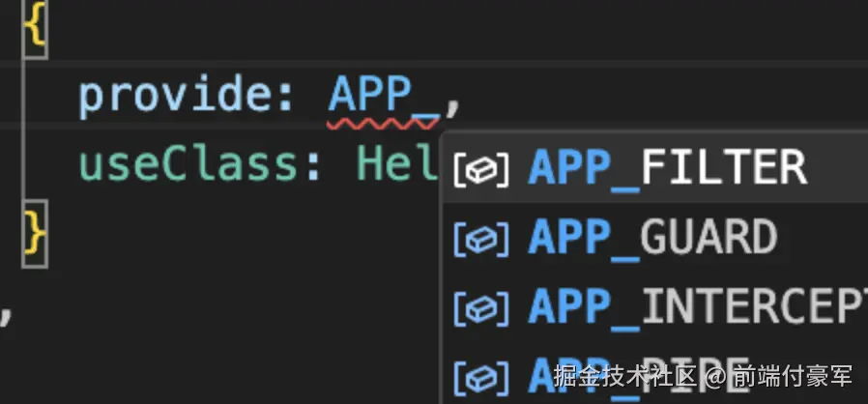Click the 前端付豪军 author watermark
The height and width of the screenshot is (404, 868).
pos(793,378)
